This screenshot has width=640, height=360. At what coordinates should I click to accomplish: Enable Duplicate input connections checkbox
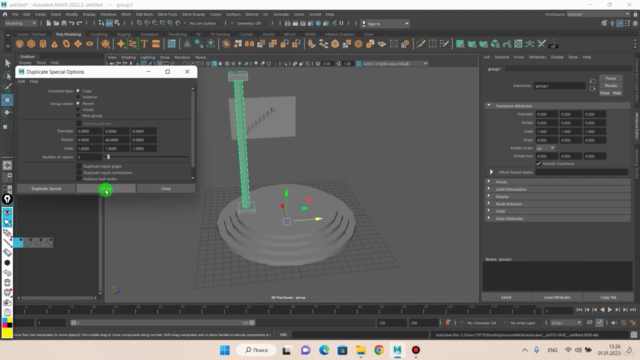[x=79, y=172]
